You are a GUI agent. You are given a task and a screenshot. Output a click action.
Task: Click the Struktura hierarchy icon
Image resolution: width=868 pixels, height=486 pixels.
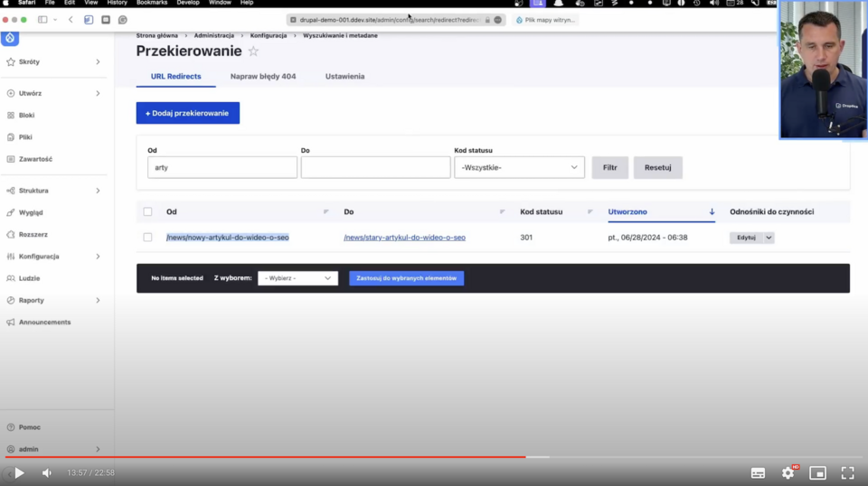coord(11,191)
